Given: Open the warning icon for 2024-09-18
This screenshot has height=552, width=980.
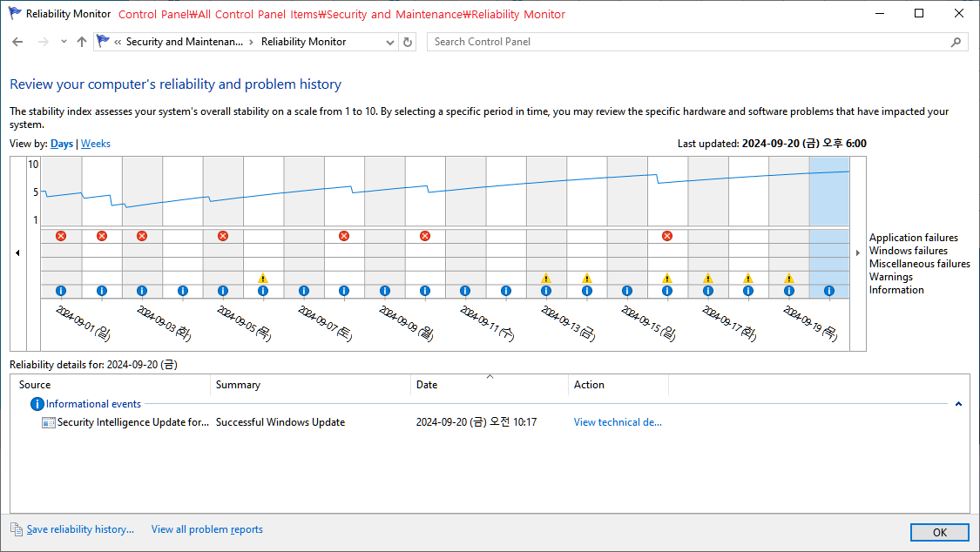Looking at the screenshot, I should tap(748, 278).
